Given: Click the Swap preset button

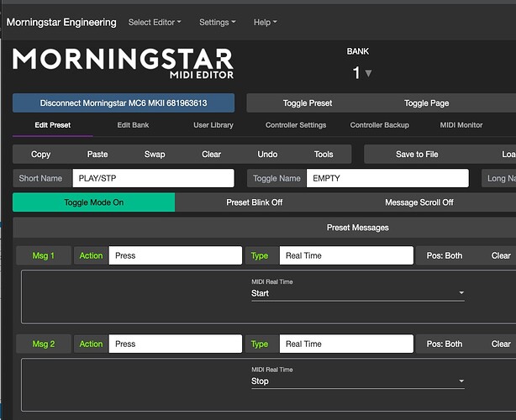Looking at the screenshot, I should pyautogui.click(x=155, y=155).
